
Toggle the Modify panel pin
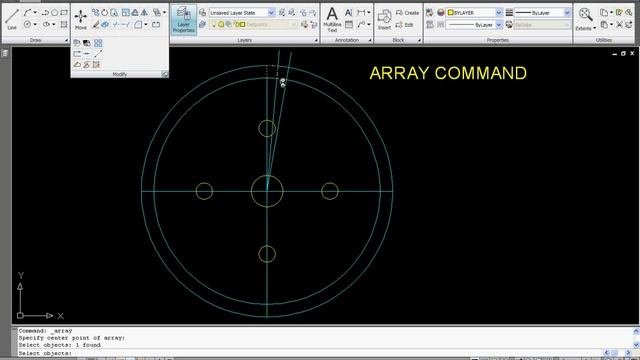coord(164,74)
